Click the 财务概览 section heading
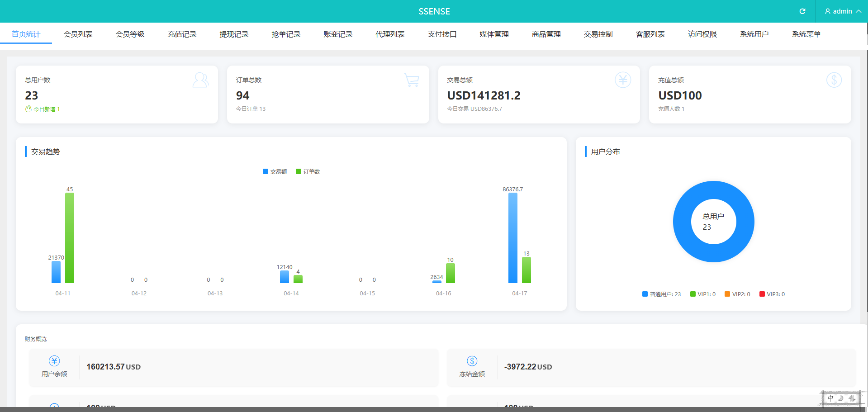The width and height of the screenshot is (868, 412). click(36, 339)
